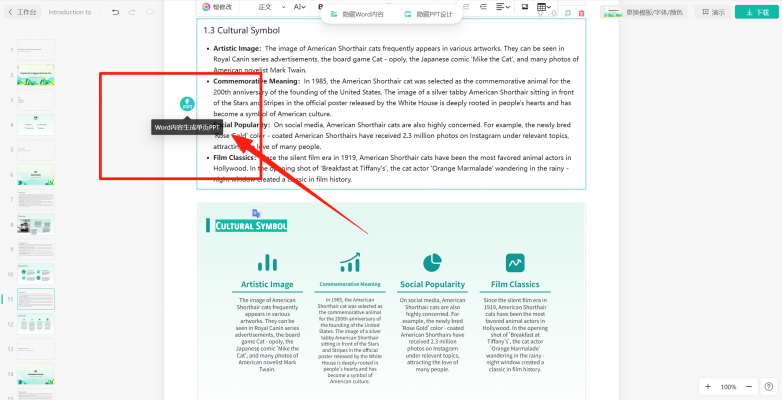The image size is (782, 400).
Task: Open the 帮修改 AI edit tool
Action: 217,7
